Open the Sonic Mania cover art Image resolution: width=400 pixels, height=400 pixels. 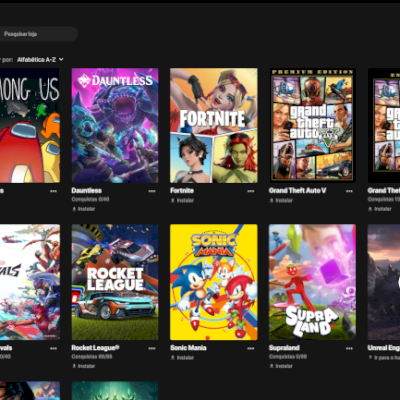click(214, 282)
